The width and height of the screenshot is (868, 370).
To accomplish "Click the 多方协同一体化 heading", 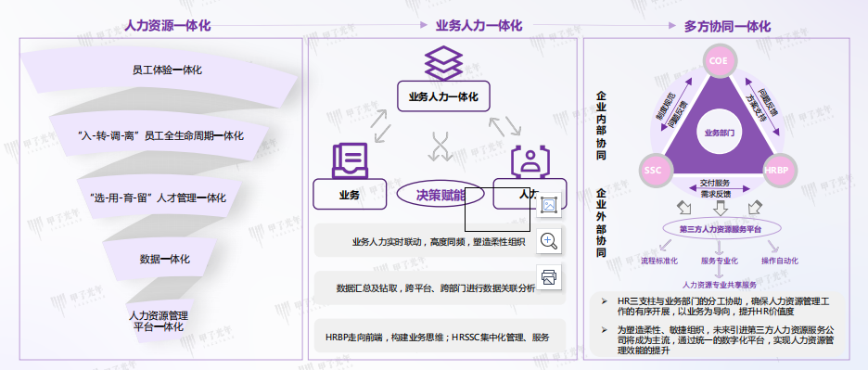I will tap(727, 26).
